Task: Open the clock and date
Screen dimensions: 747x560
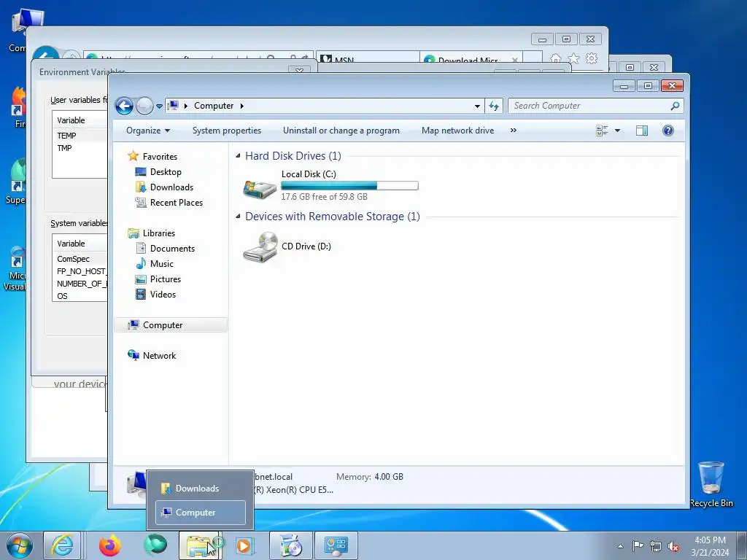Action: (710, 546)
